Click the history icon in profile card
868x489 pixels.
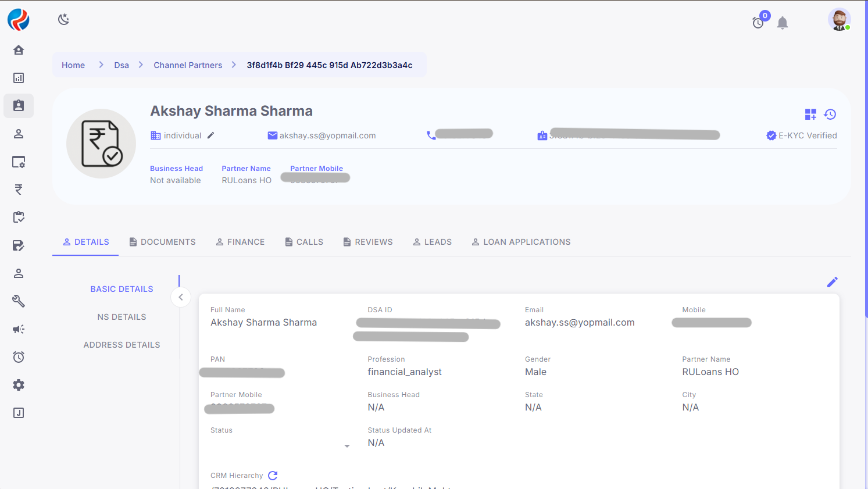tap(830, 115)
